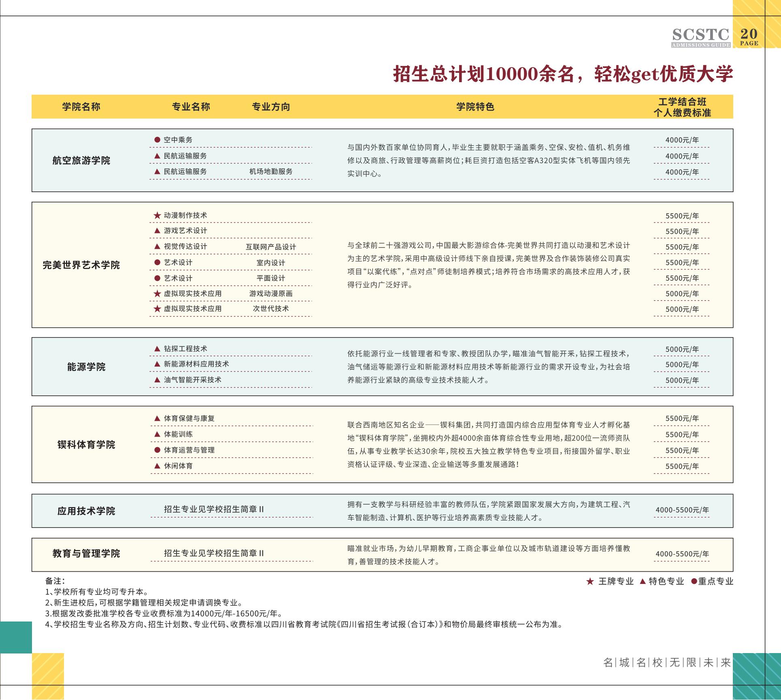This screenshot has height=700, width=781.
Task: Click the 4000-5500元/年 fee for 教育与管理学院
Action: coord(682,554)
